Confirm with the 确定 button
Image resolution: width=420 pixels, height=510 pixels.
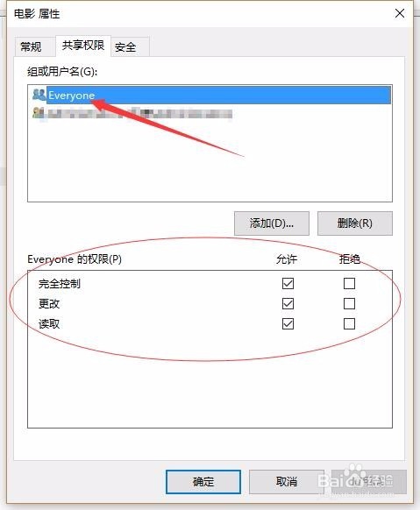point(203,482)
